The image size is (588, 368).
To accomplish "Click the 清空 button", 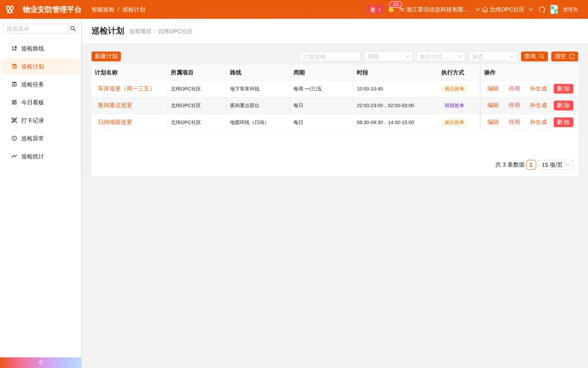I will point(565,56).
